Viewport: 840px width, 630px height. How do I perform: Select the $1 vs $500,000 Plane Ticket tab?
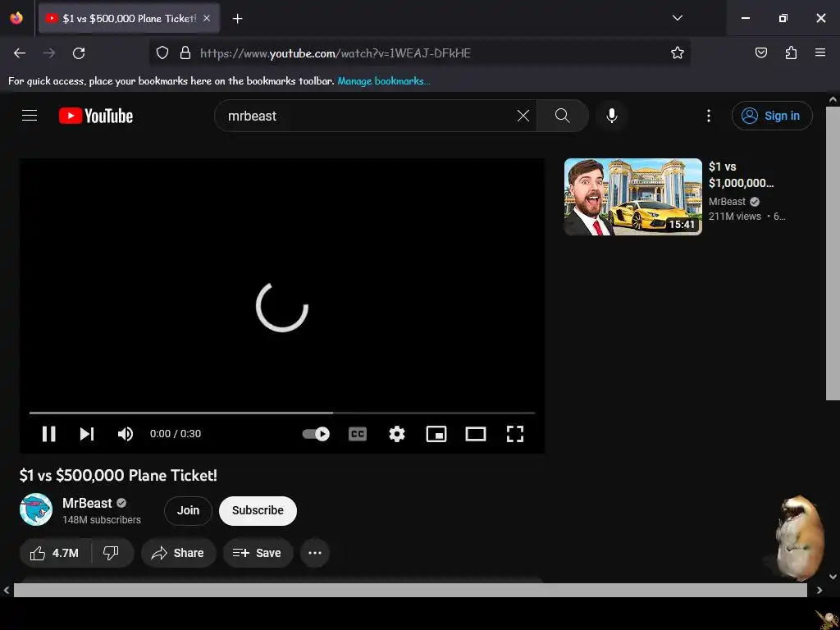(x=129, y=18)
